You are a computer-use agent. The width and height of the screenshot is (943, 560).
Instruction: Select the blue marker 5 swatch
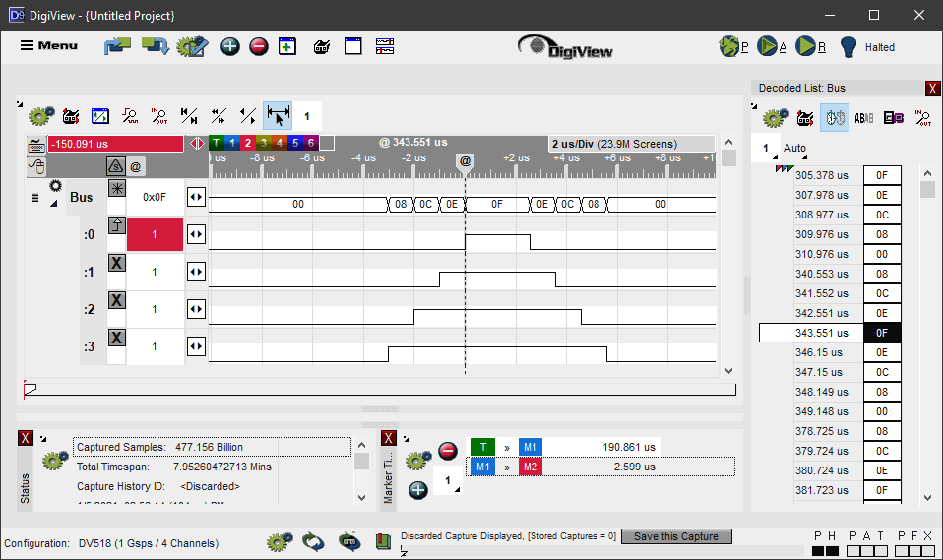[x=294, y=143]
